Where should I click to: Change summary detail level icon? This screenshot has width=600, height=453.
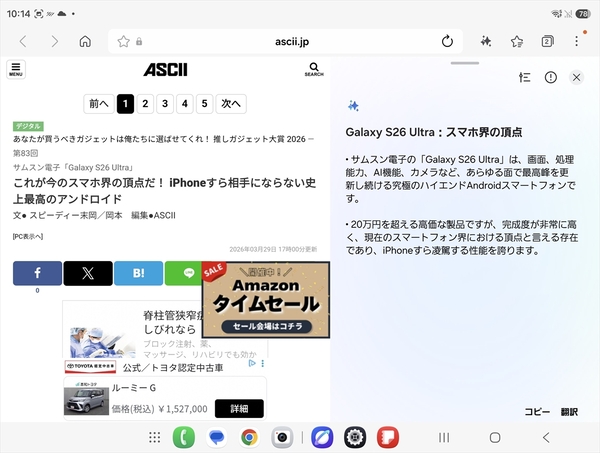coord(524,78)
